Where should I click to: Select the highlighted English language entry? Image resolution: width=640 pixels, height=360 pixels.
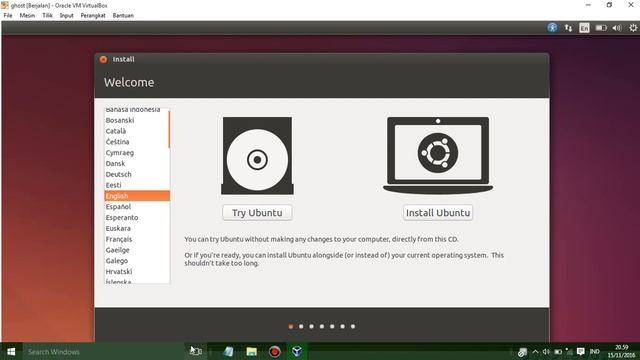(137, 196)
